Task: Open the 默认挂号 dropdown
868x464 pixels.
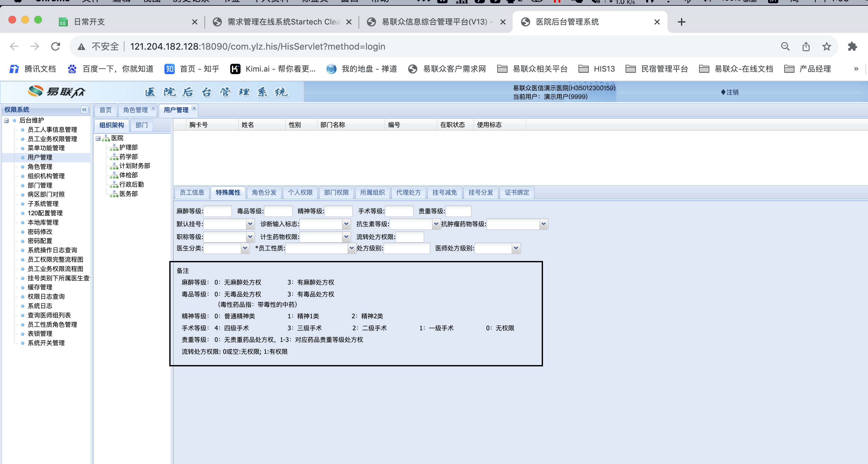Action: coord(250,224)
